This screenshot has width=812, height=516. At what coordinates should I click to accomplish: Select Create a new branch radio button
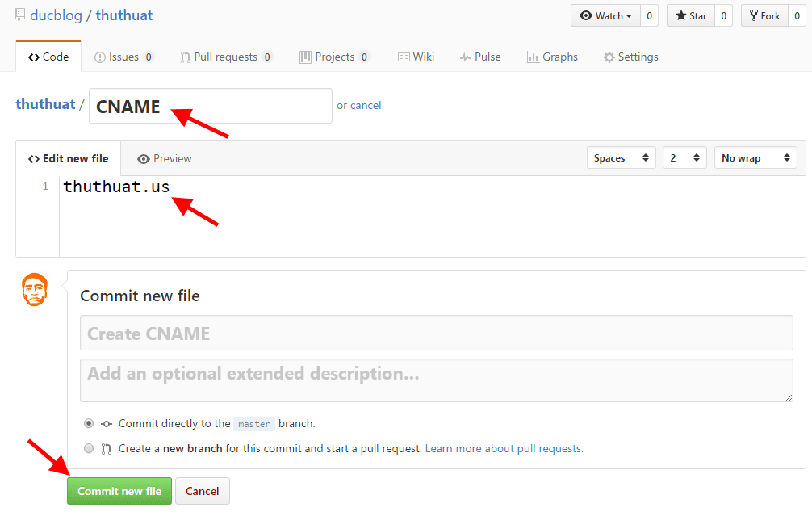point(89,448)
